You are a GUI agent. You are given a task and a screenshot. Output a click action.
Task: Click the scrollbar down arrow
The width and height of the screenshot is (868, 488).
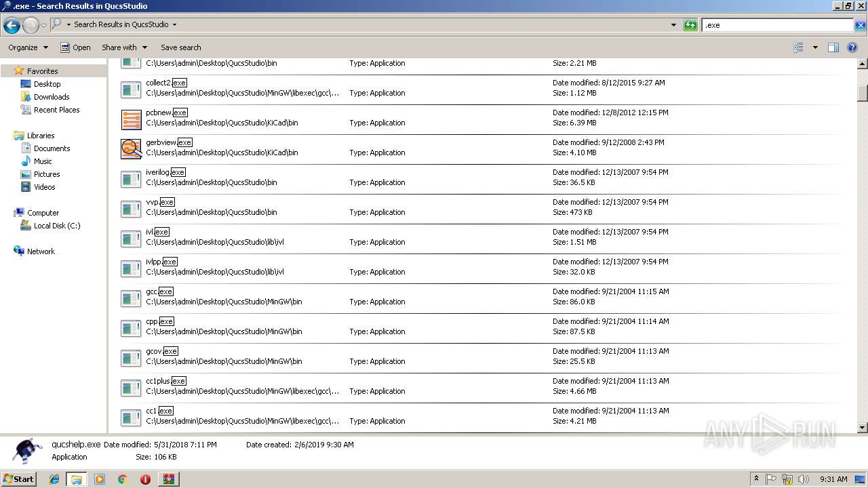(x=863, y=428)
